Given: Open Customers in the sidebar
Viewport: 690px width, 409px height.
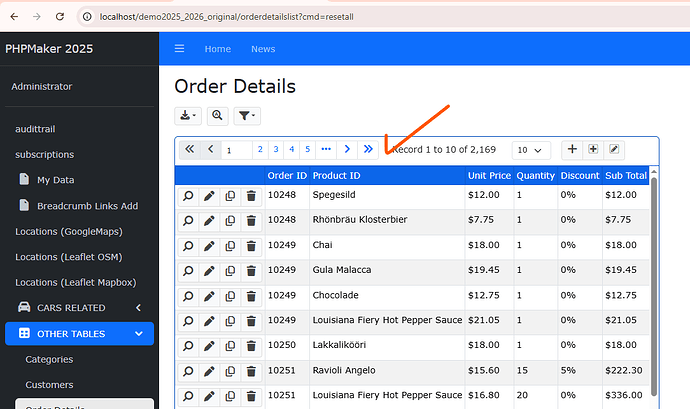Looking at the screenshot, I should pos(49,384).
